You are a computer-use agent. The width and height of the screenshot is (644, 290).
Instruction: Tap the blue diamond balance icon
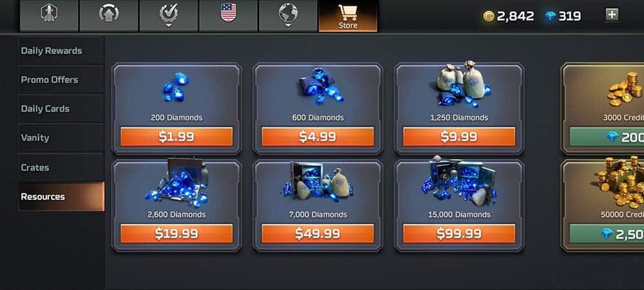pyautogui.click(x=551, y=16)
